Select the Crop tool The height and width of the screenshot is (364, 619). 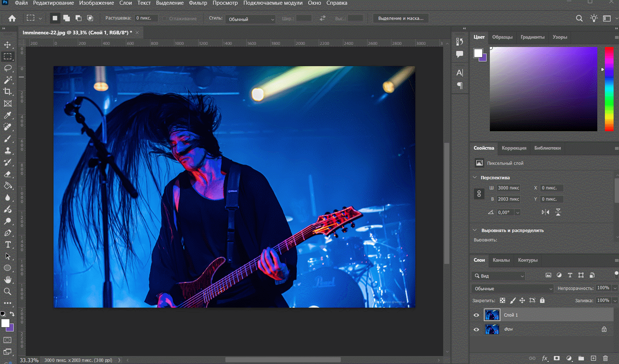(8, 91)
